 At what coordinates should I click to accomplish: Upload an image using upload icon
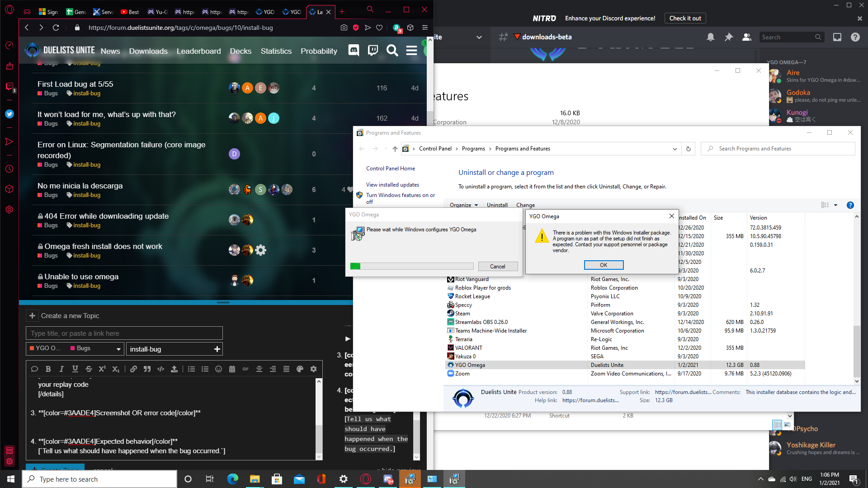[174, 369]
